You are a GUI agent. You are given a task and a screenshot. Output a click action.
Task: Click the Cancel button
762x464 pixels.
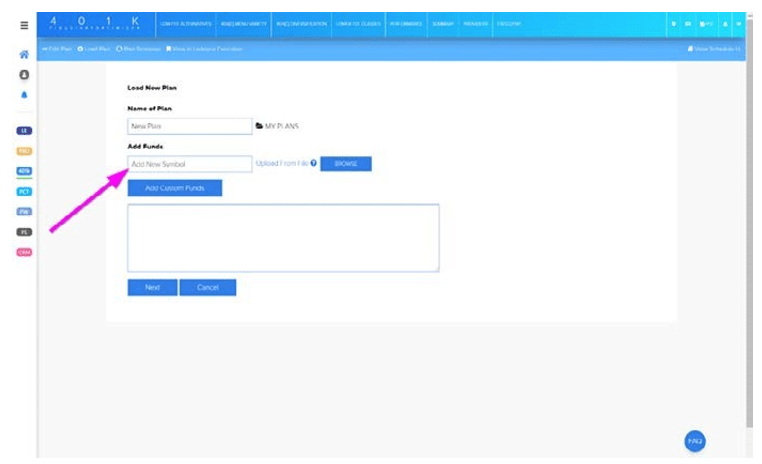(x=208, y=288)
